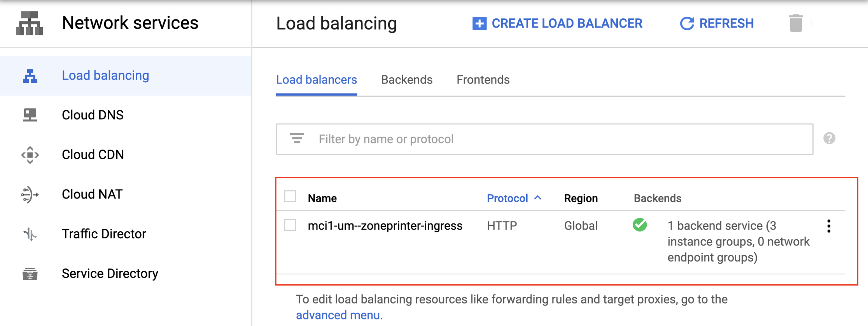Click the Load balancing page heading
The image size is (868, 326).
[x=337, y=23]
